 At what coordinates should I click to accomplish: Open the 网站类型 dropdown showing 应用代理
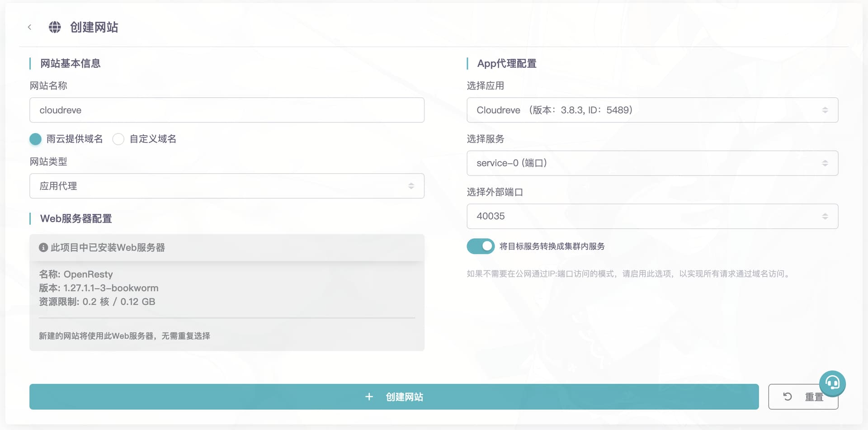coord(227,186)
